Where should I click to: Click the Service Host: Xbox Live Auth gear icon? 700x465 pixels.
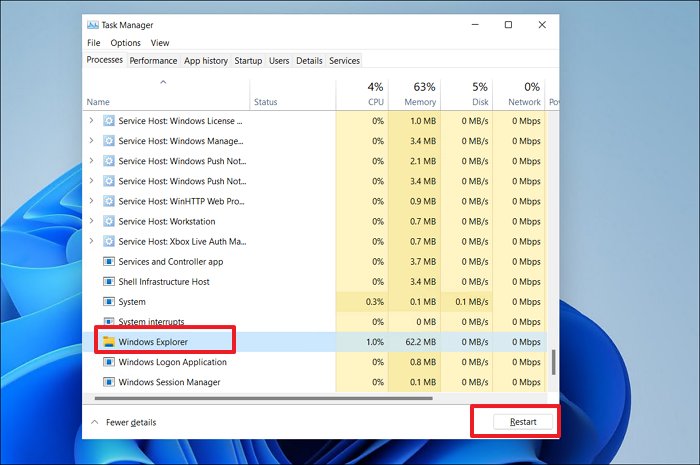(x=108, y=241)
